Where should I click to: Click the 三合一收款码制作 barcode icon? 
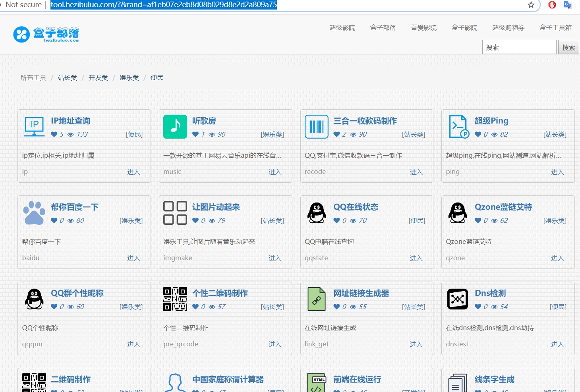click(317, 127)
